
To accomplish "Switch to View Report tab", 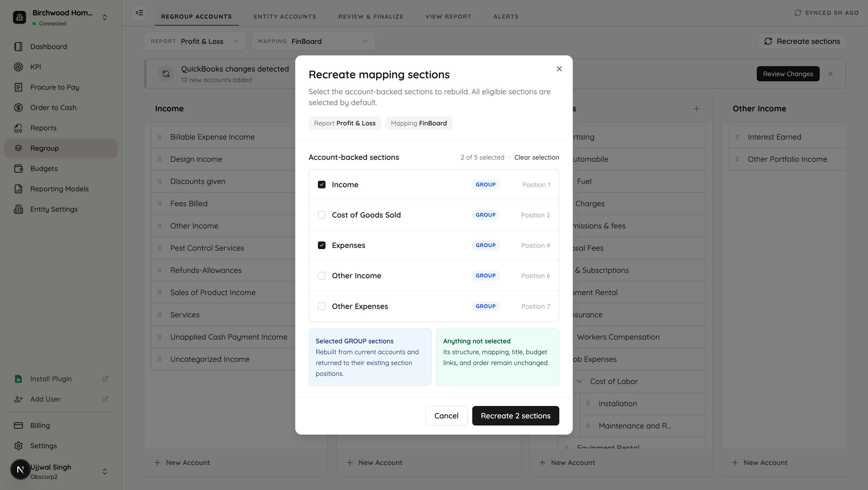I will [x=448, y=17].
